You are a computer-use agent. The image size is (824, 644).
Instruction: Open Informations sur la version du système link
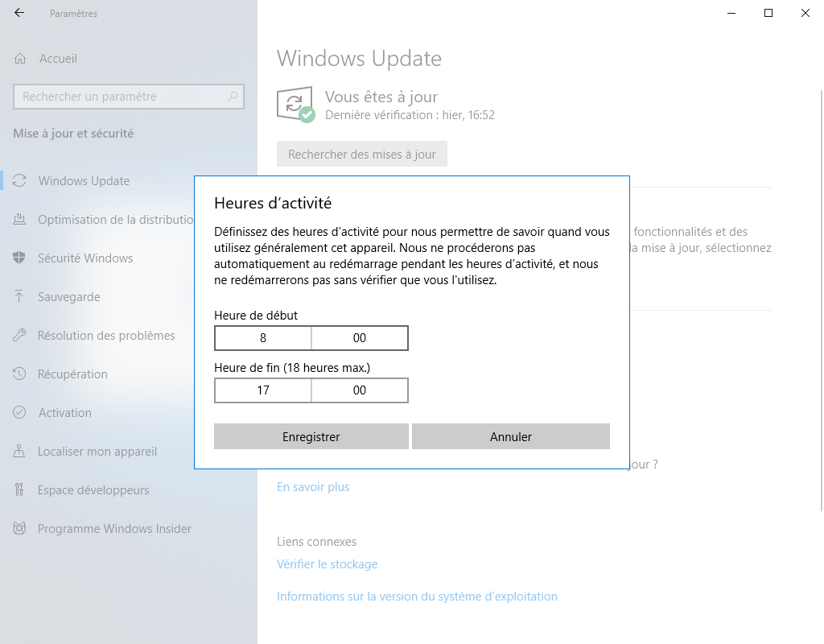pyautogui.click(x=418, y=597)
